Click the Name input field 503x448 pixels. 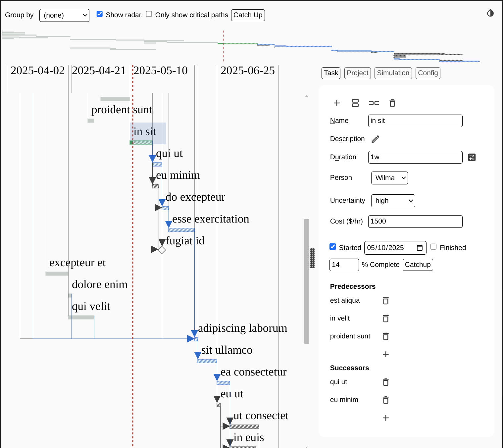(x=415, y=121)
